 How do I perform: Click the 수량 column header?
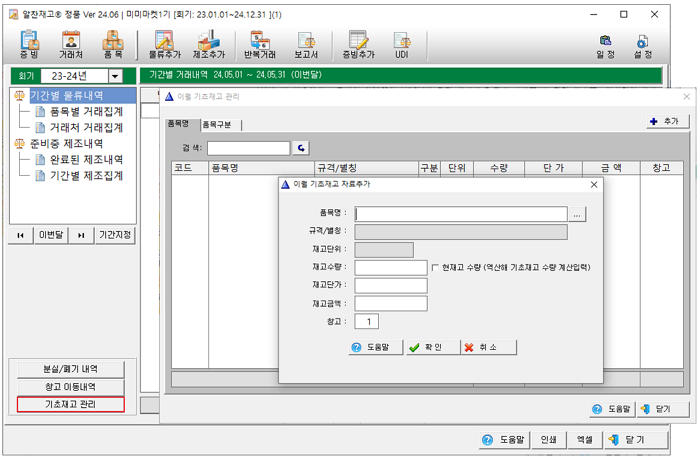(x=499, y=168)
